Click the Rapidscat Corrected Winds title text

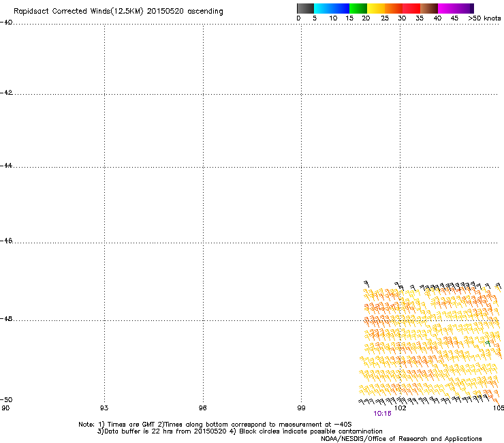[x=119, y=11]
